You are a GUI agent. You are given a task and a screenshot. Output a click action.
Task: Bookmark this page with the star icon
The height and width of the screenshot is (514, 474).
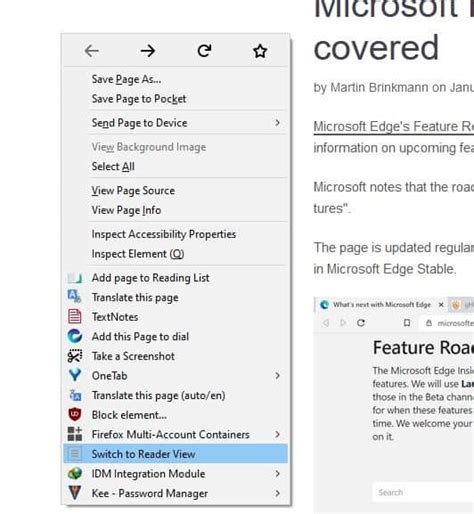point(260,51)
